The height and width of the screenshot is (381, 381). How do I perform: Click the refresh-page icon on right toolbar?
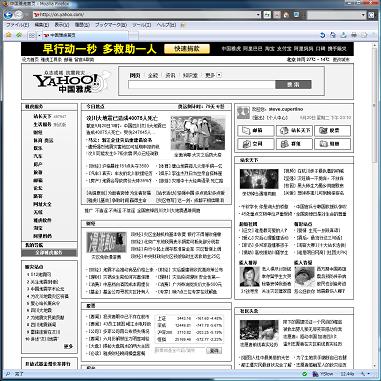[333, 35]
